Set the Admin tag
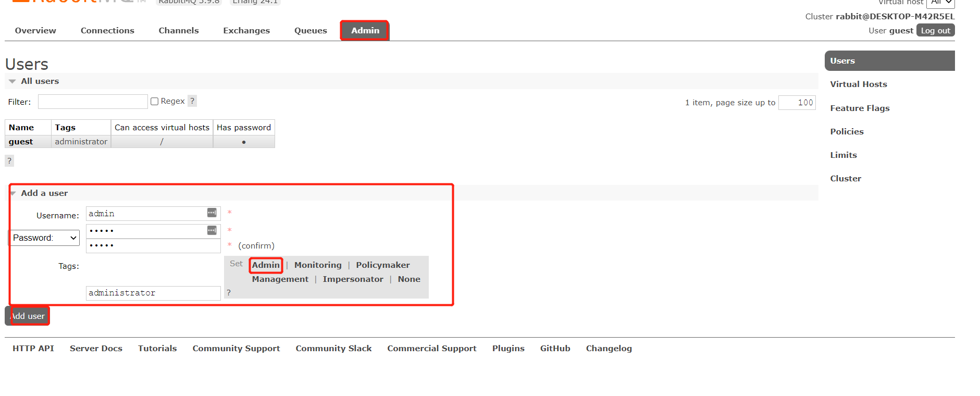The image size is (980, 396). tap(266, 265)
